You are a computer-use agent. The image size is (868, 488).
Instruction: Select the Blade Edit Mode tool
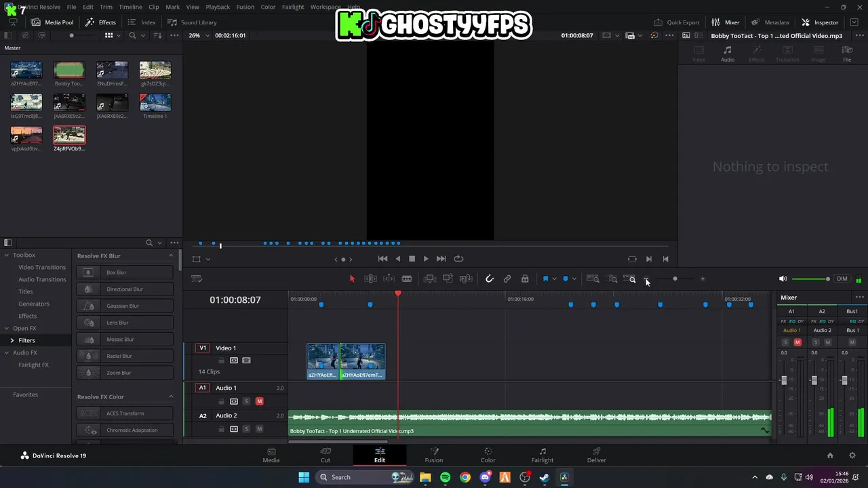pyautogui.click(x=407, y=279)
